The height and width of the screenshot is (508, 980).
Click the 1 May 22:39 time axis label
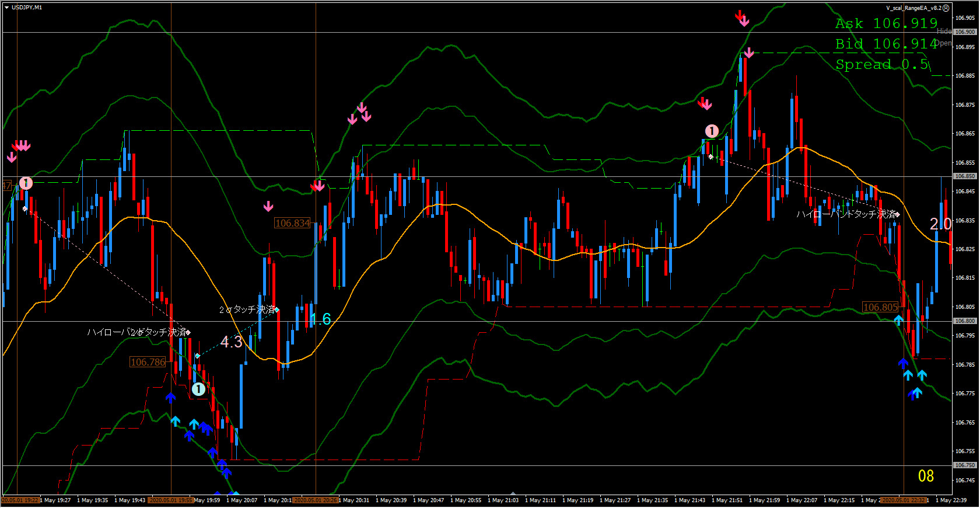pyautogui.click(x=951, y=500)
